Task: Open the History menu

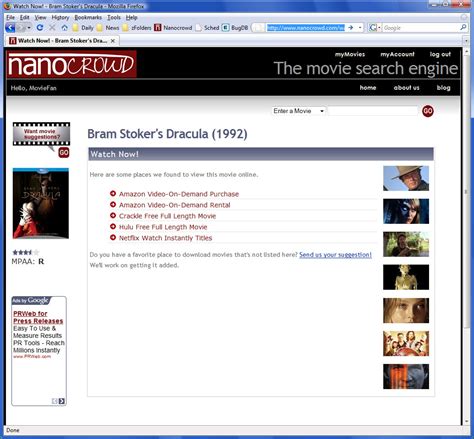Action: click(x=60, y=17)
